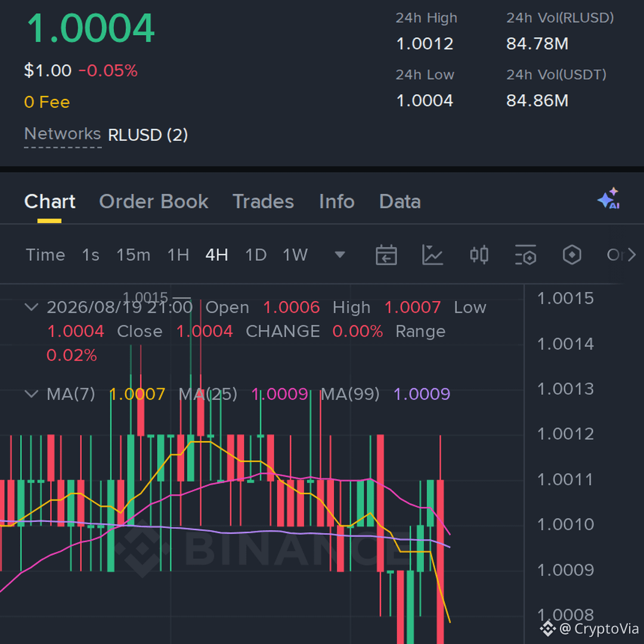Select the 15m interval
The width and height of the screenshot is (644, 644).
point(134,255)
